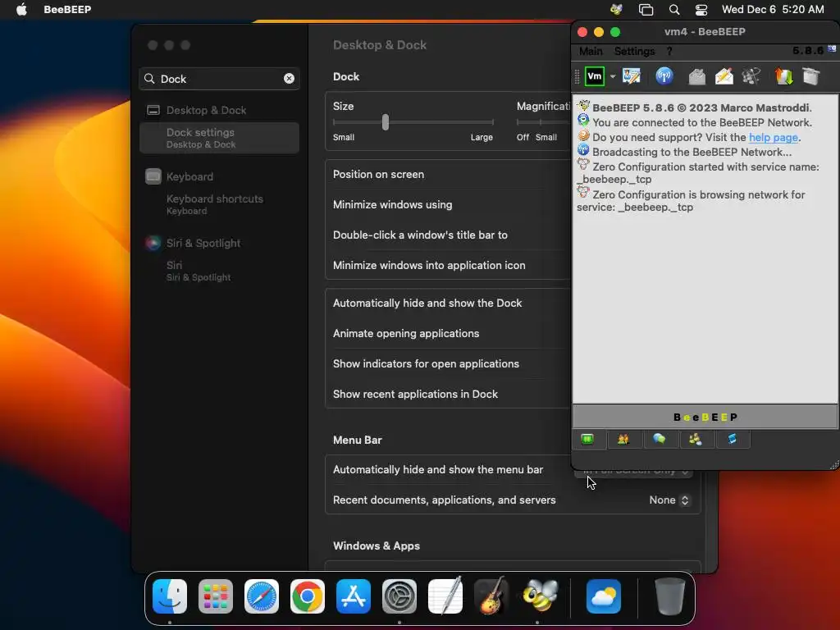The height and width of the screenshot is (630, 840).
Task: Follow the help page link
Action: pyautogui.click(x=773, y=137)
